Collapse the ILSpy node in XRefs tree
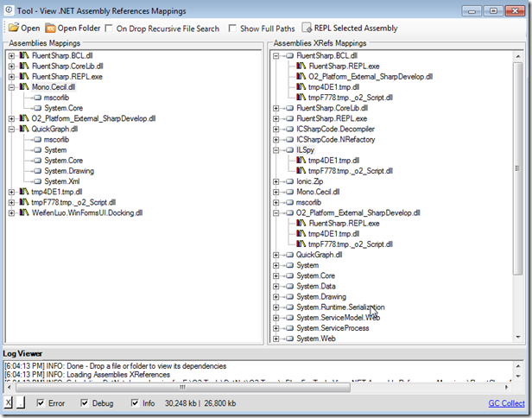The image size is (532, 418). (x=275, y=150)
